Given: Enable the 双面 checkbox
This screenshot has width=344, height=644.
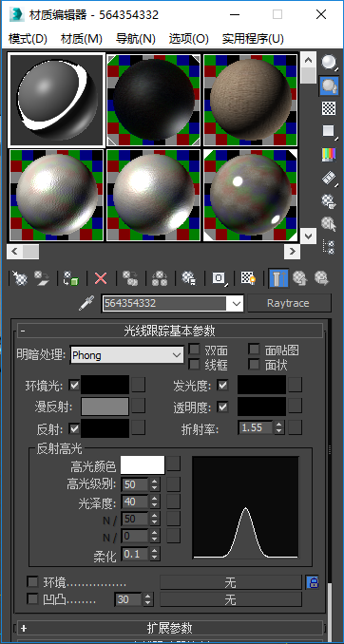Looking at the screenshot, I should 194,350.
